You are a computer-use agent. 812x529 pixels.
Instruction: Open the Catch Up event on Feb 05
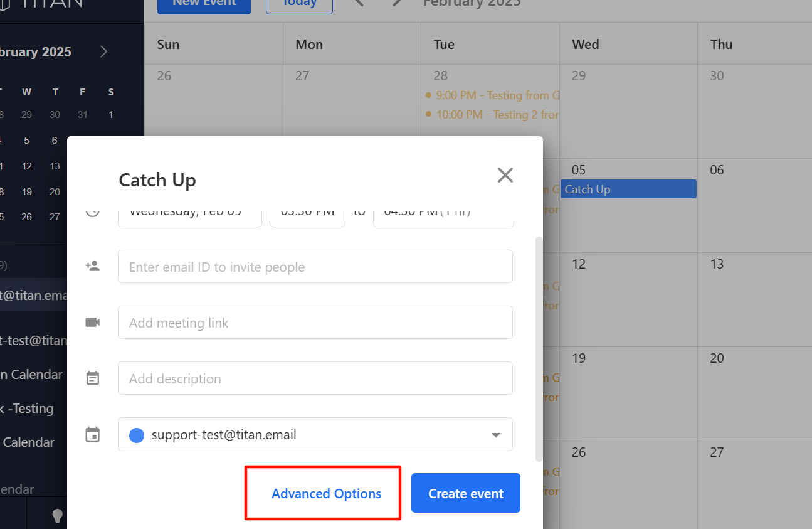(x=628, y=189)
